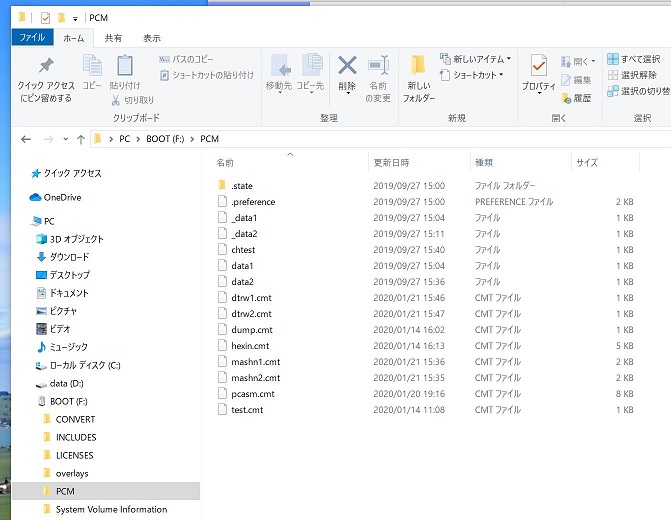Click Invert Selection (選択の切り替え)
The height and width of the screenshot is (520, 671).
coord(638,91)
